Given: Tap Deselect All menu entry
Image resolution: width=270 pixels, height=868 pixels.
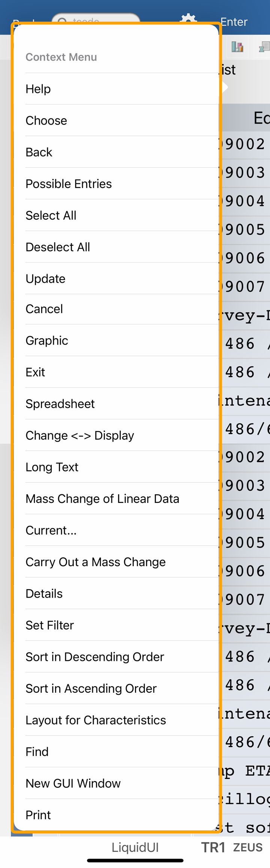Looking at the screenshot, I should pos(58,247).
